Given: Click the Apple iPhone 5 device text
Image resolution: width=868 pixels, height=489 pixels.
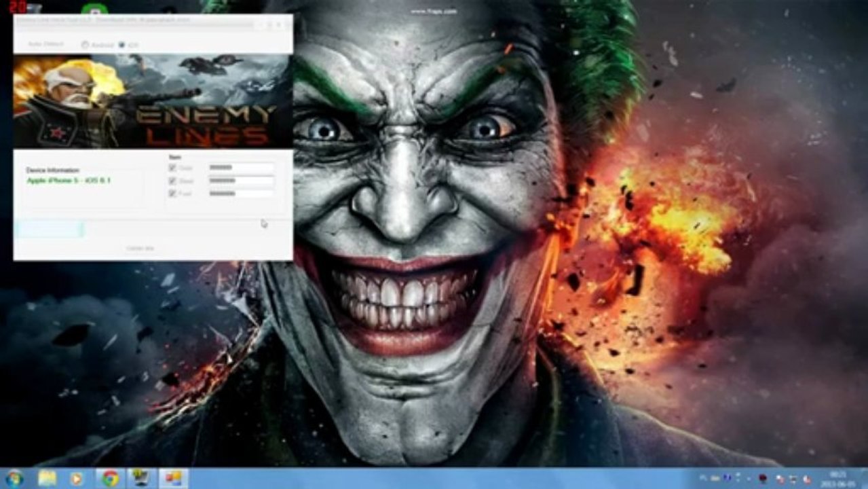Looking at the screenshot, I should point(69,181).
